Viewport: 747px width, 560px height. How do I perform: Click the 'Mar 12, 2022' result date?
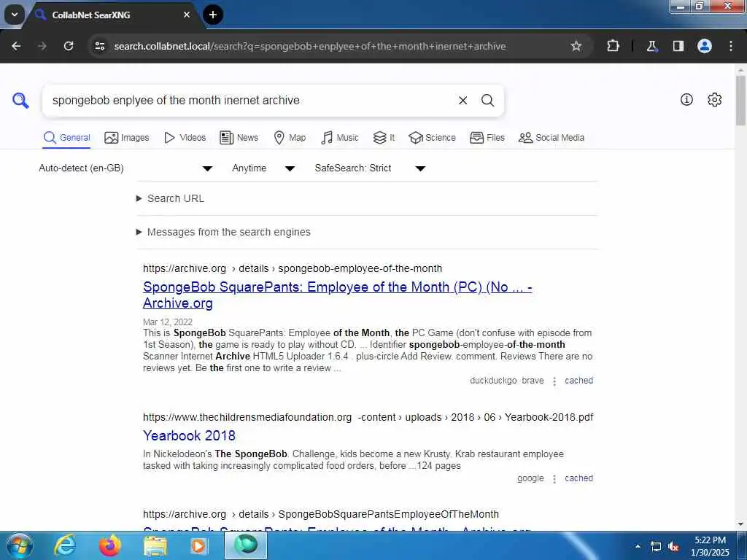click(168, 322)
